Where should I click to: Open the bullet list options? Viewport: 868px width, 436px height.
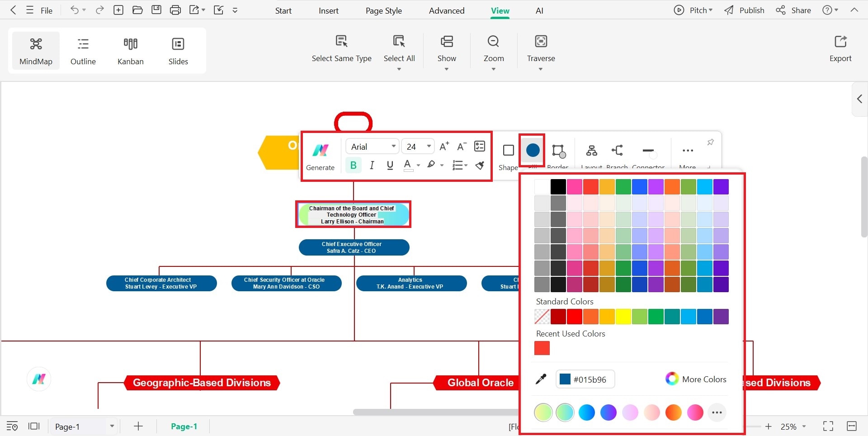460,165
